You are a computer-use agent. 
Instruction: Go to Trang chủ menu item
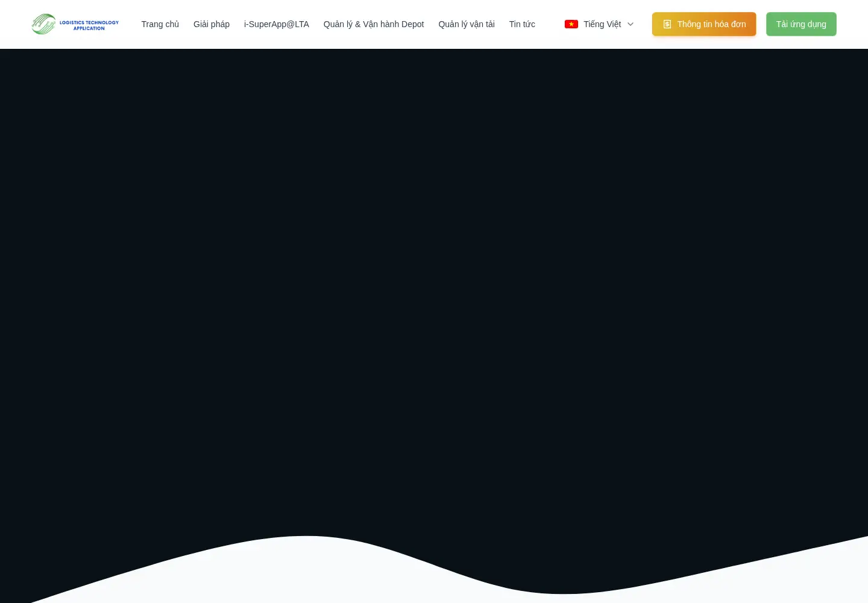(160, 24)
